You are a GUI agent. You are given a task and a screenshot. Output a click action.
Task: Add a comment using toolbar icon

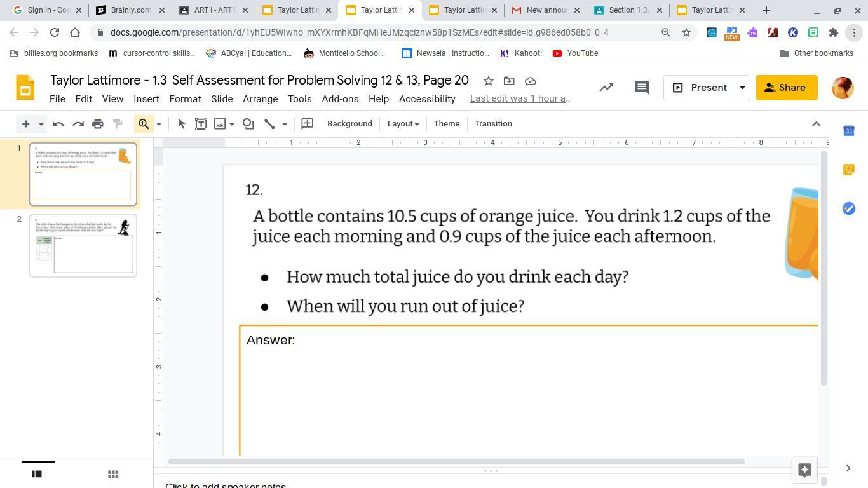pyautogui.click(x=307, y=124)
